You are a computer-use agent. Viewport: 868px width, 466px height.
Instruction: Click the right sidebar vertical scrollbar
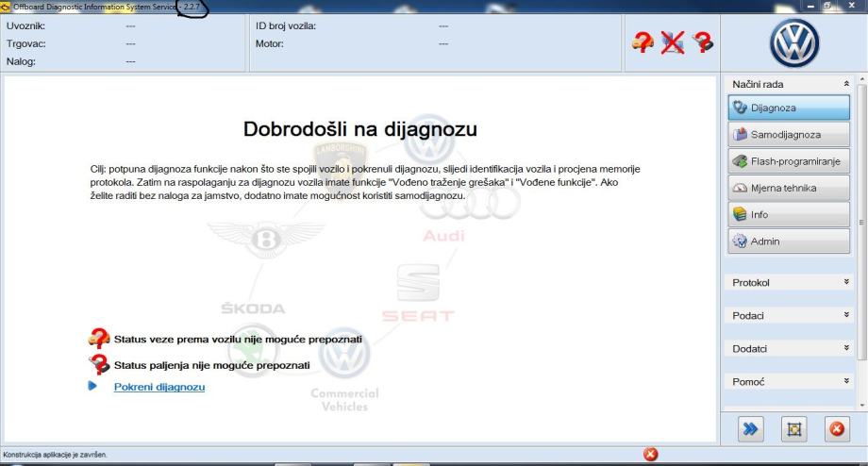pos(862,217)
